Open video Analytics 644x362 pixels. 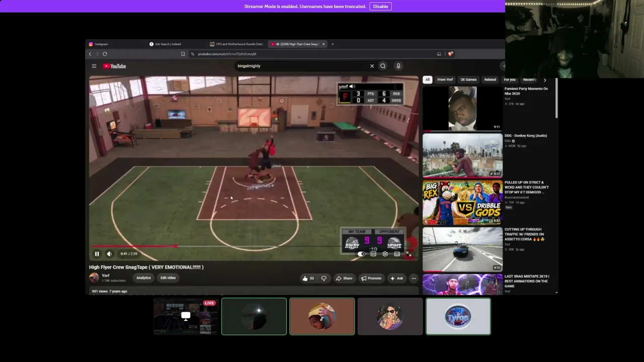(x=143, y=278)
